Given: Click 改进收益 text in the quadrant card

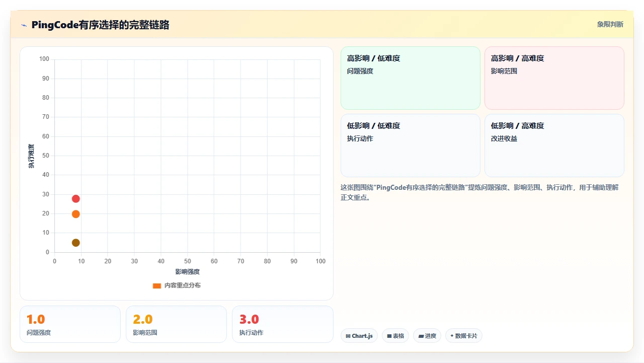Looking at the screenshot, I should pos(504,138).
